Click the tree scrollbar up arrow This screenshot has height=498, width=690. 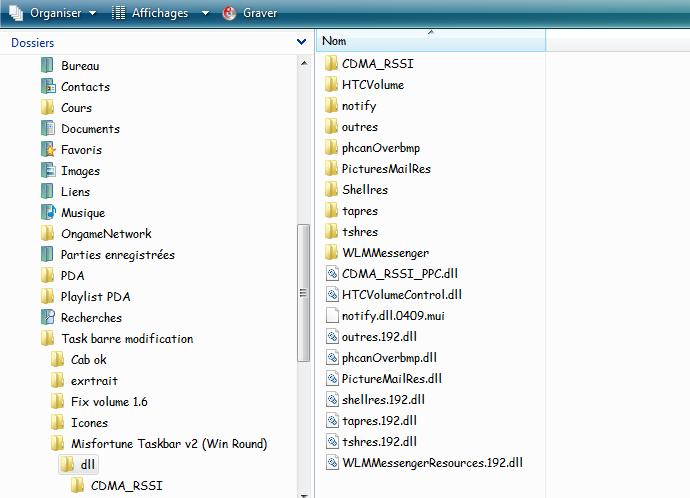(x=304, y=63)
